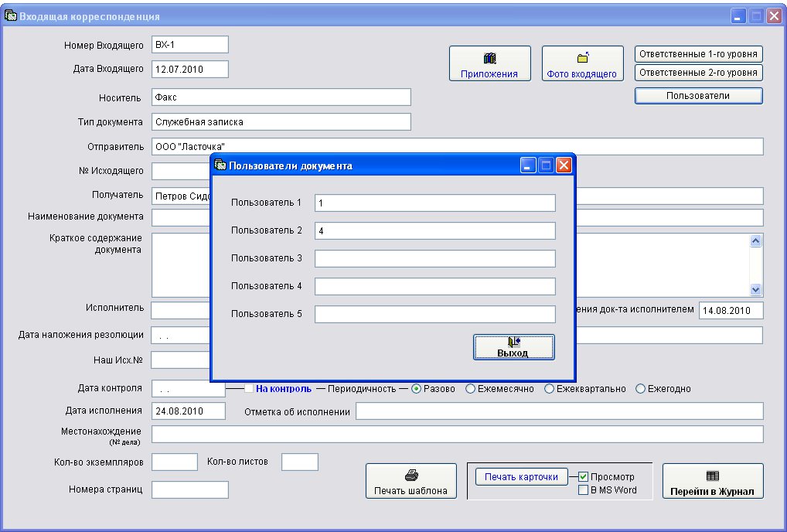Click Выход button in users dialog
The width and height of the screenshot is (787, 532).
pyautogui.click(x=513, y=347)
